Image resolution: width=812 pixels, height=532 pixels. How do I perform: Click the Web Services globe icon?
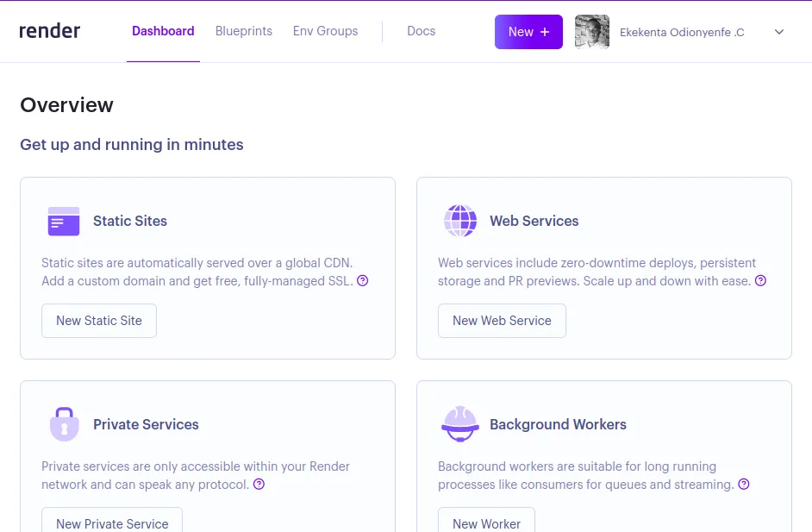click(x=460, y=221)
